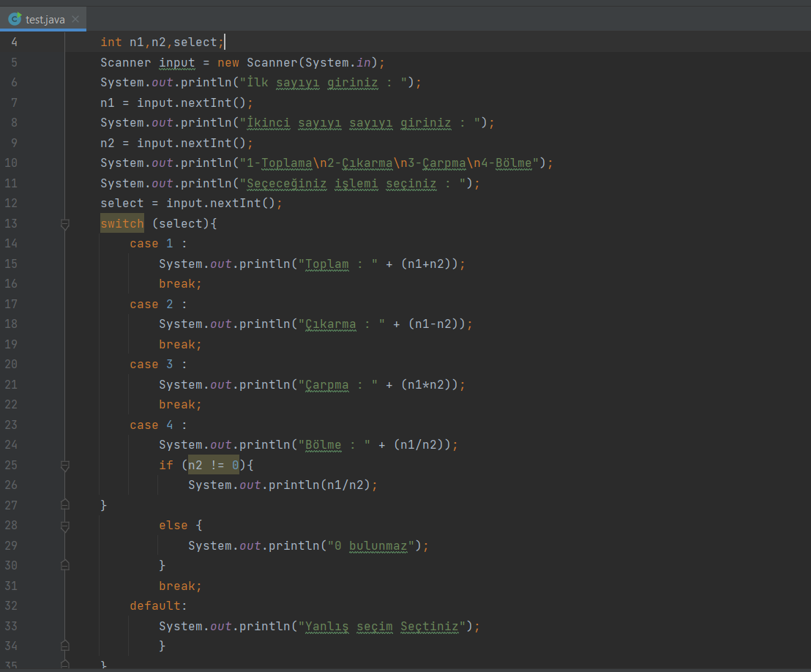The image size is (811, 672).
Task: Click the menu string containing '1-Toplama'
Action: (389, 163)
